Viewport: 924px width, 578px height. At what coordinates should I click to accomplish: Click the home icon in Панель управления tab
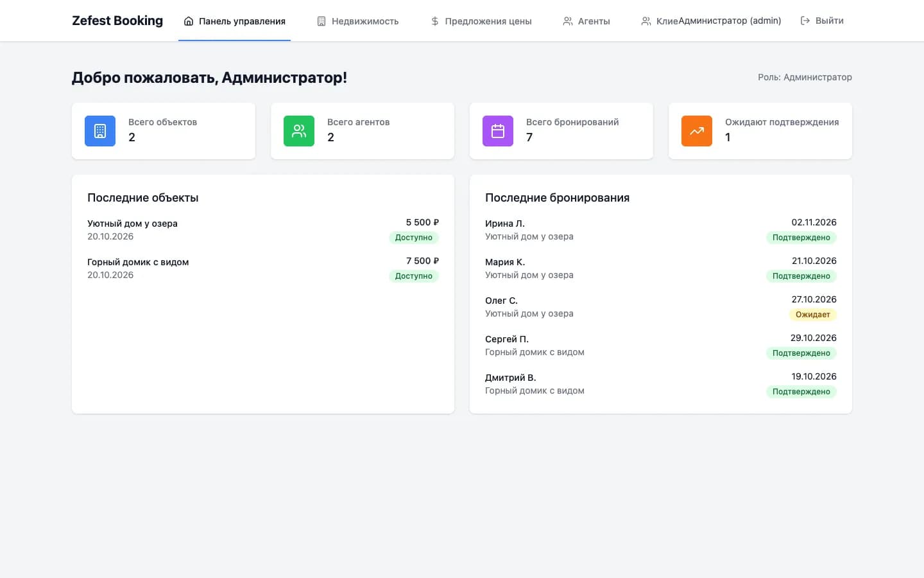189,21
